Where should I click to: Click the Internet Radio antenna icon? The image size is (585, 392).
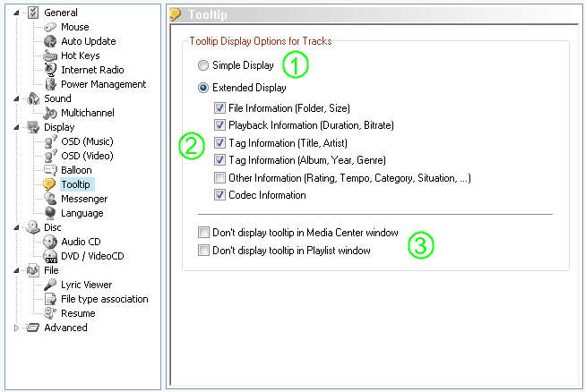(x=50, y=70)
